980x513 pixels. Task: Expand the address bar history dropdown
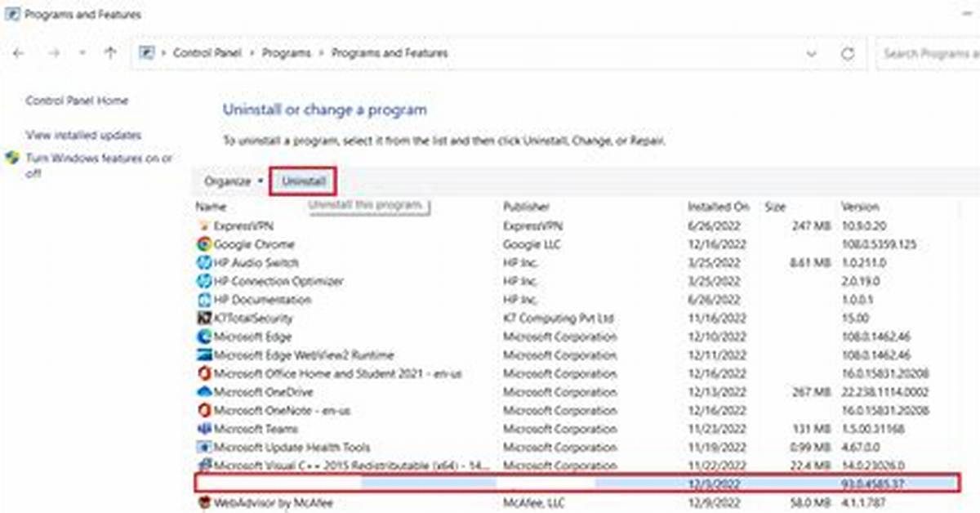click(x=812, y=53)
